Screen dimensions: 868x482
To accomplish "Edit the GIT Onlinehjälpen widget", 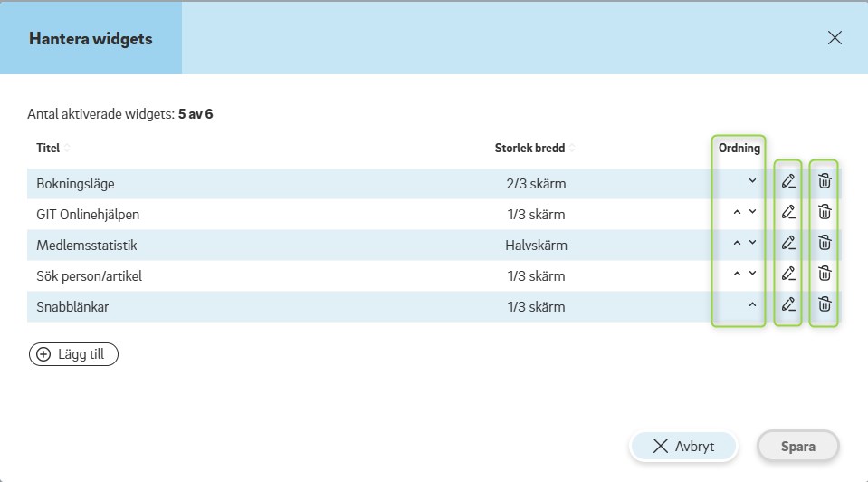I will coord(788,212).
